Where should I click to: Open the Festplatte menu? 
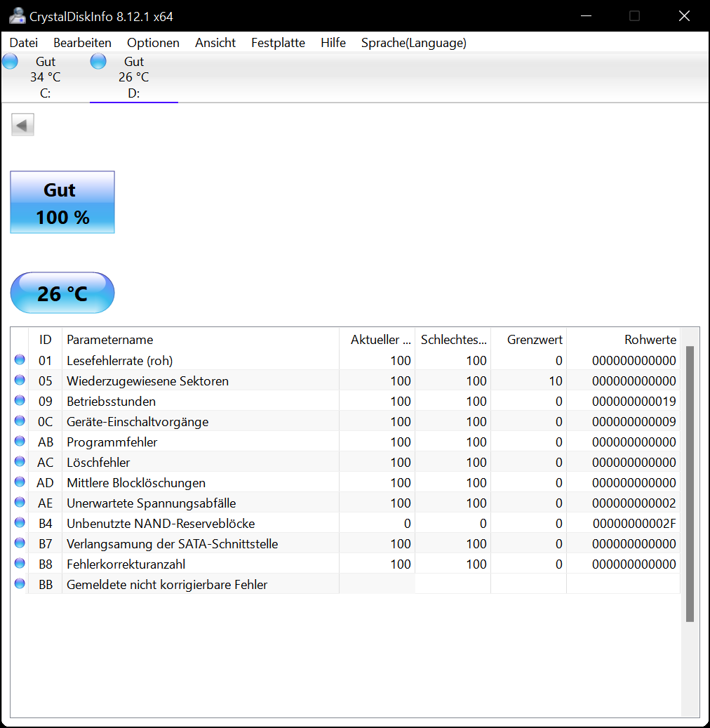point(278,43)
